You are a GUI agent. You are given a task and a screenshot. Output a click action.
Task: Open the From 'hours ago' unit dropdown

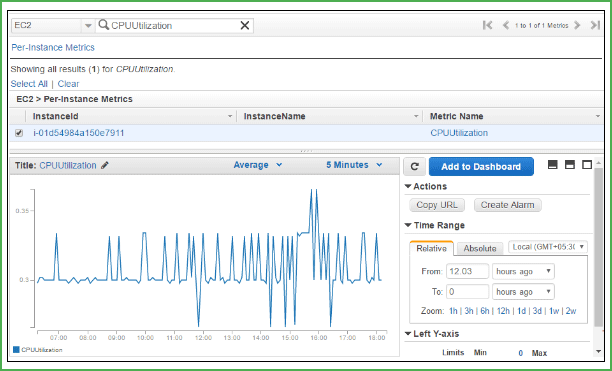523,272
